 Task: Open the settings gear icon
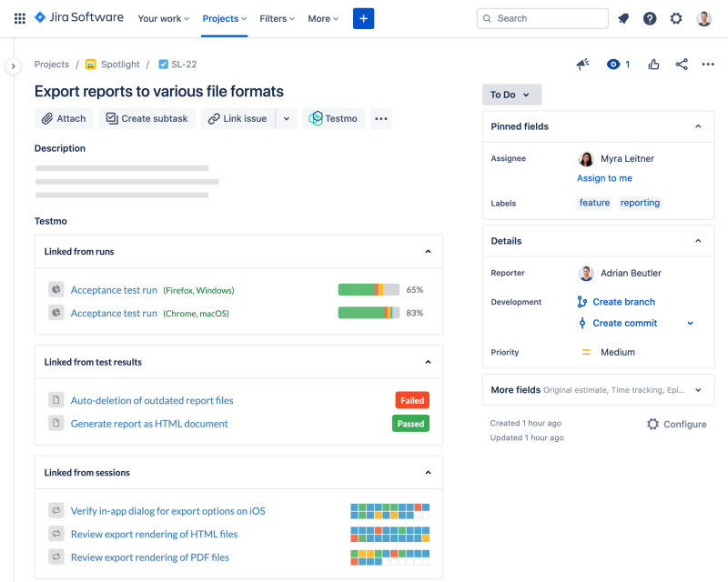tap(676, 18)
